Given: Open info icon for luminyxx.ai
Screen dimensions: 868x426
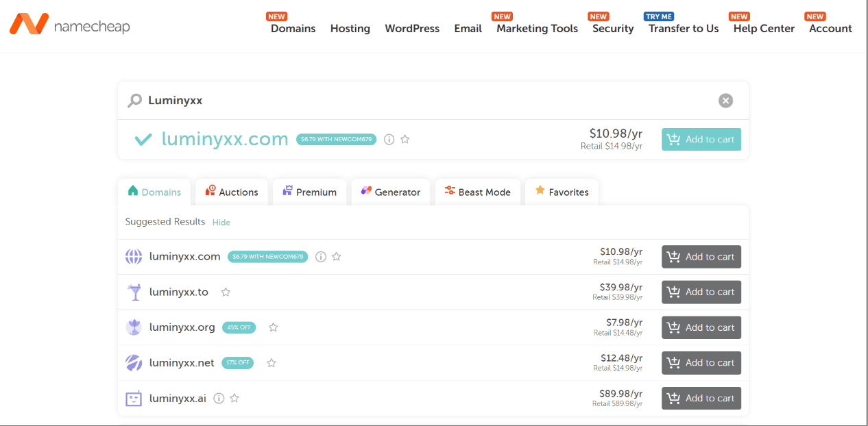Looking at the screenshot, I should click(x=219, y=398).
